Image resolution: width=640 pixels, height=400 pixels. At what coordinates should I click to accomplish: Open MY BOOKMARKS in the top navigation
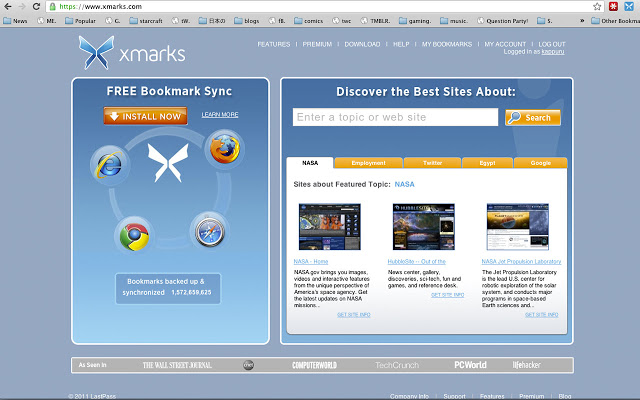point(447,44)
